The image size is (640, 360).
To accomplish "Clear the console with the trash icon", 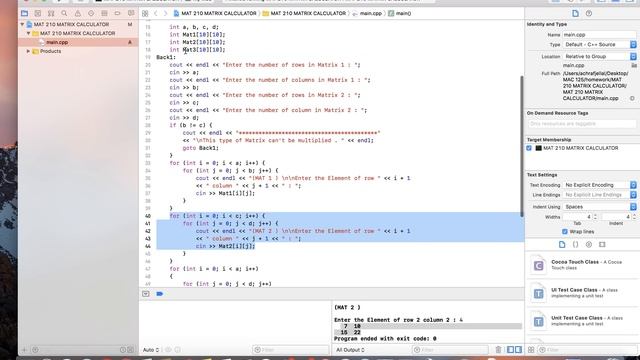I will coord(498,350).
